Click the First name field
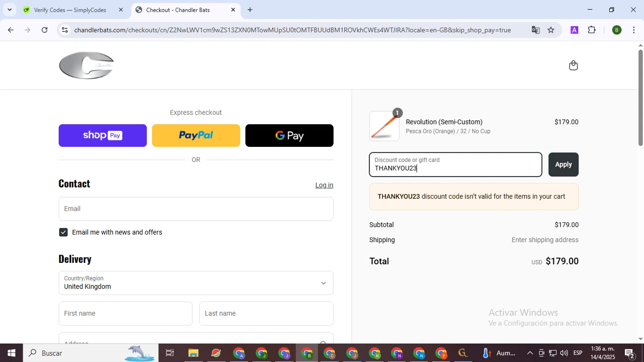 tap(125, 313)
